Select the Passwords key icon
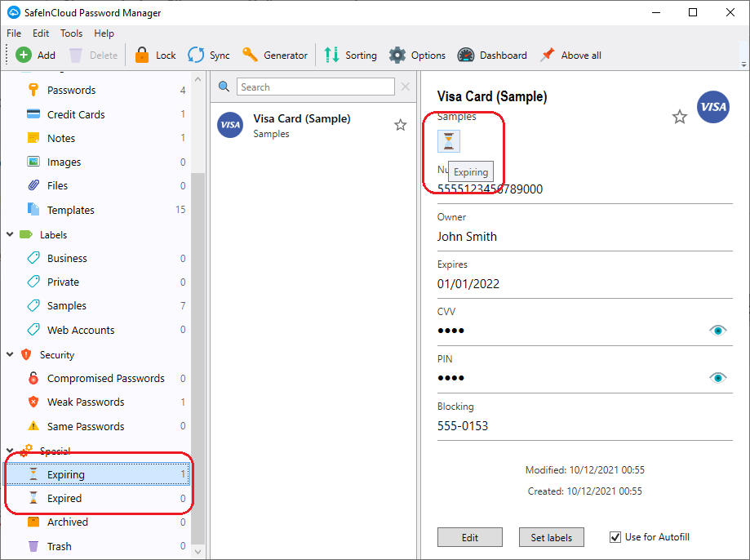The height and width of the screenshot is (560, 750). [x=33, y=90]
